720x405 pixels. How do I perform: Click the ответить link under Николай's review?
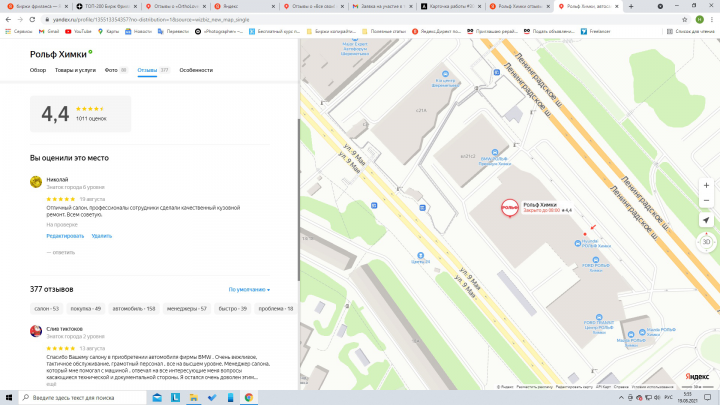pos(61,253)
